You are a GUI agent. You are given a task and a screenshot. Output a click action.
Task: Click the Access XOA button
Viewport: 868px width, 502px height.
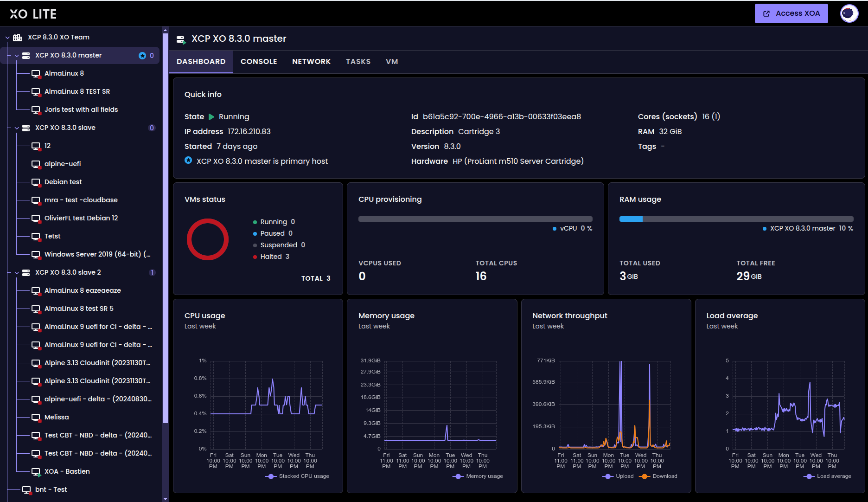point(791,13)
